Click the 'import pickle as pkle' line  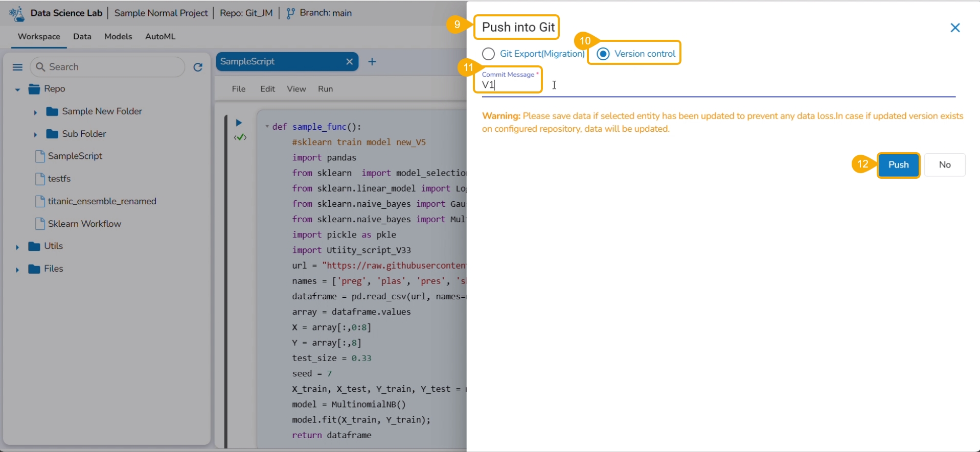coord(344,234)
